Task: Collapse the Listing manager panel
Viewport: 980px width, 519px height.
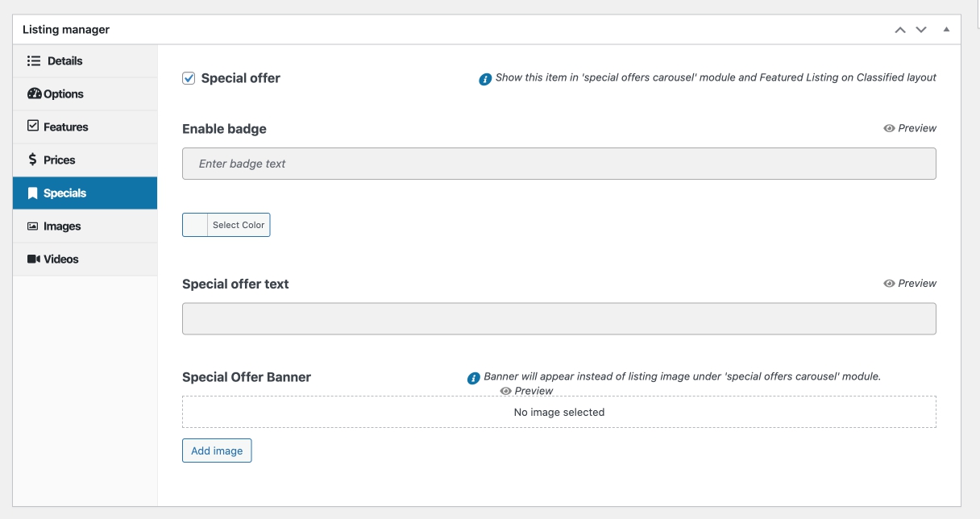Action: point(946,30)
